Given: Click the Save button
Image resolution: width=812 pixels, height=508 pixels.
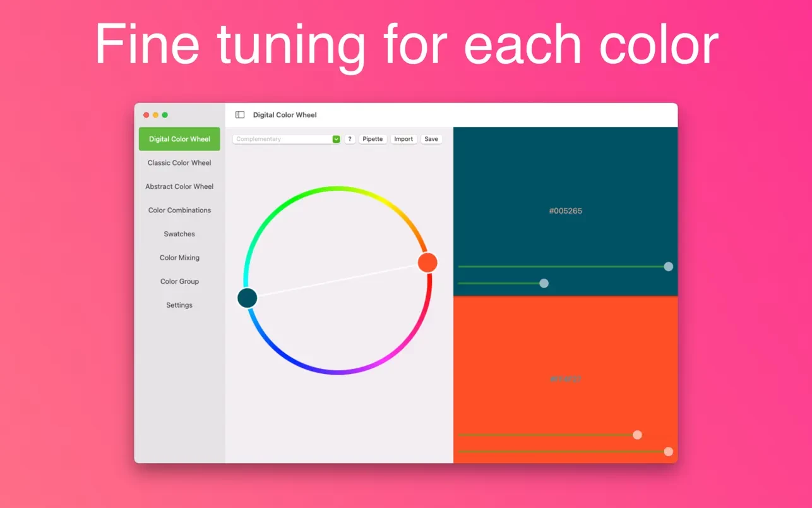Looking at the screenshot, I should pyautogui.click(x=431, y=138).
